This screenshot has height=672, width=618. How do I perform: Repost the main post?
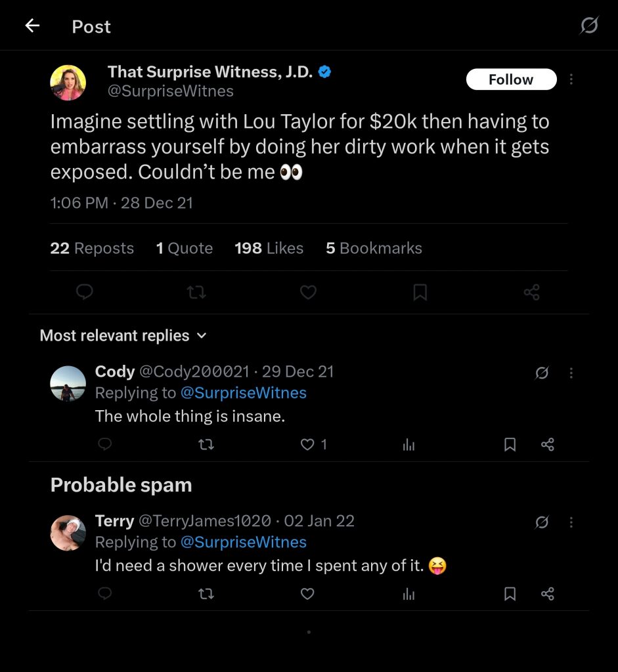coord(196,292)
